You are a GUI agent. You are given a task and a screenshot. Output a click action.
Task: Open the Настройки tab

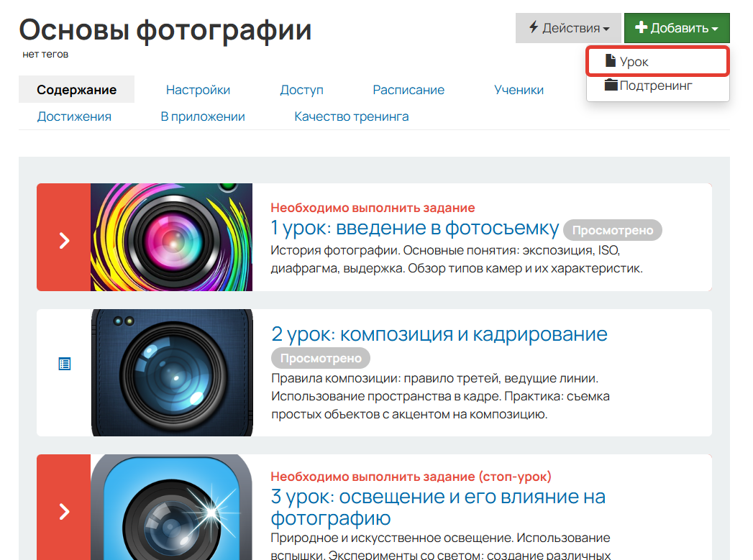click(198, 90)
